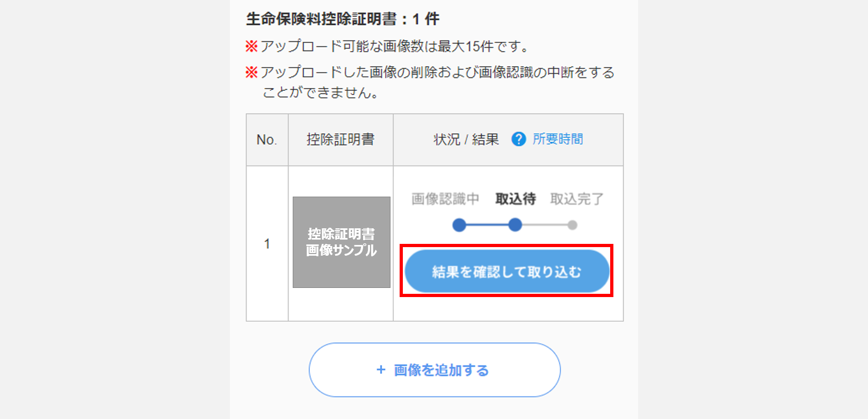Click the middle progress dot for 取込待
868x419 pixels.
(515, 225)
